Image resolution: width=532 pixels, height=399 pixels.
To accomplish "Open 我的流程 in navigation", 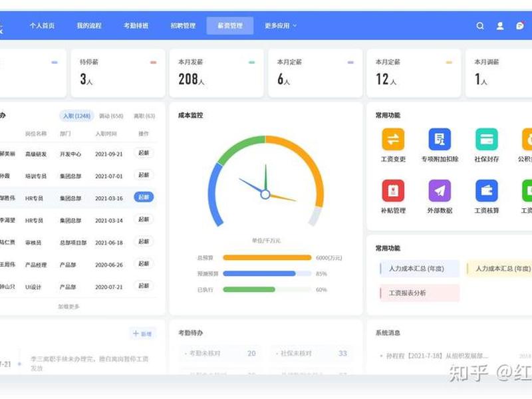I will (89, 26).
